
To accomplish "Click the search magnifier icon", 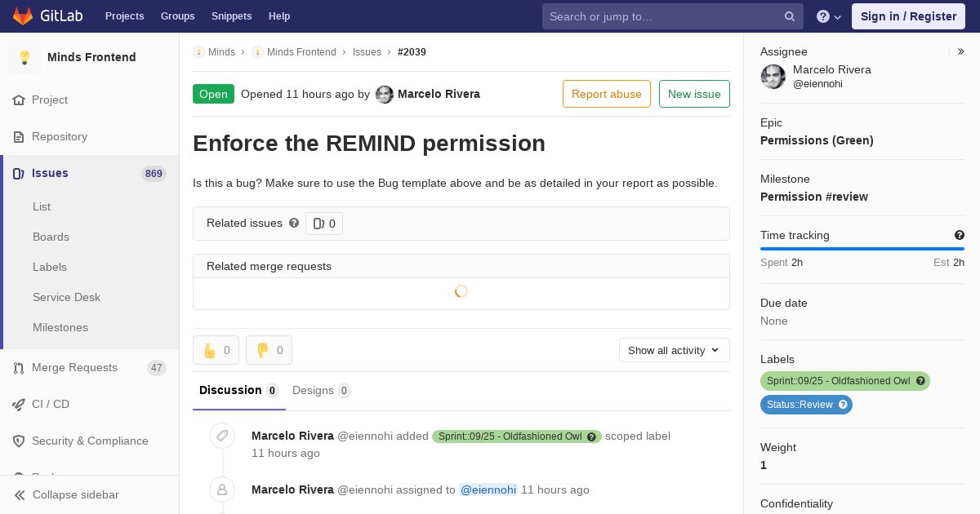I will pyautogui.click(x=790, y=16).
